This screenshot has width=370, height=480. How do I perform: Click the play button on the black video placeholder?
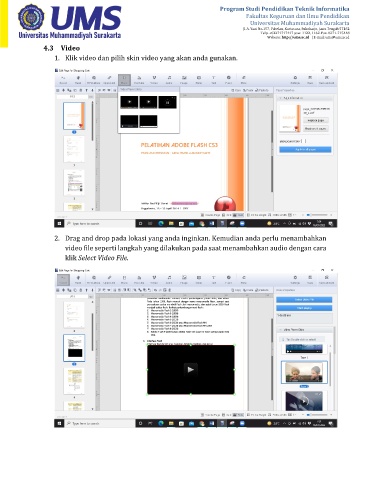190,369
